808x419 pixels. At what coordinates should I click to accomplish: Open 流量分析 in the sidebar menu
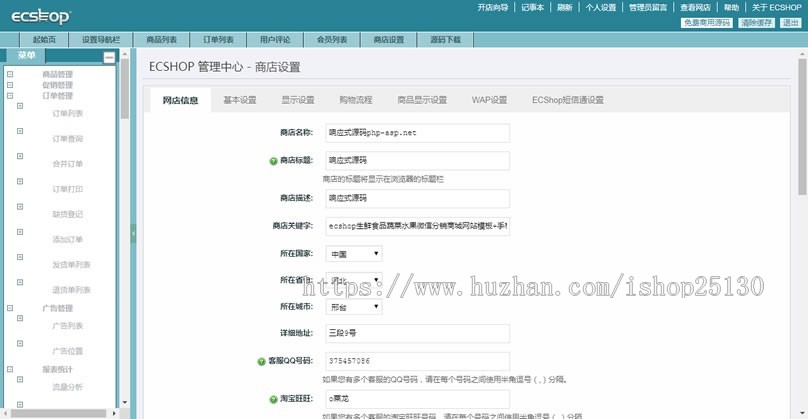click(68, 387)
